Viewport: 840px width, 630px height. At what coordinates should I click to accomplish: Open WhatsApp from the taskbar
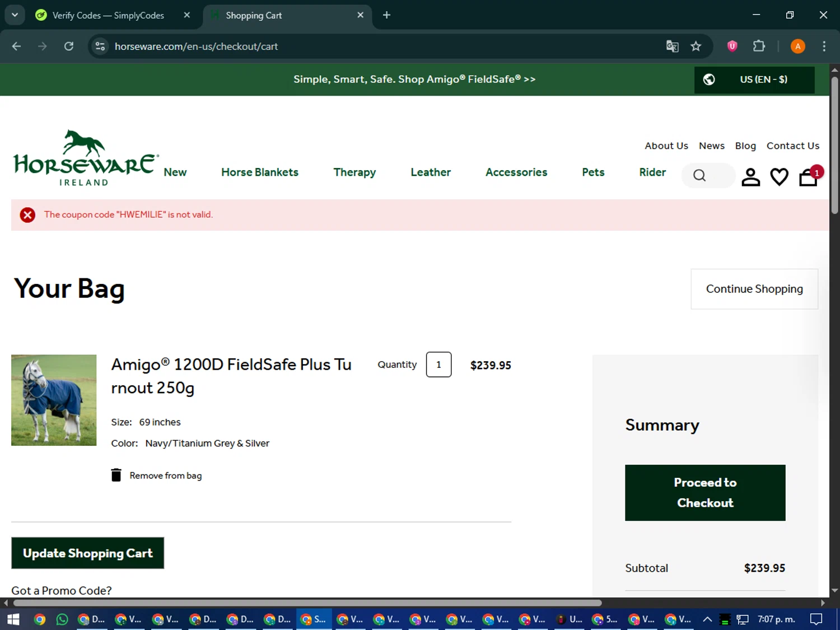click(x=62, y=619)
